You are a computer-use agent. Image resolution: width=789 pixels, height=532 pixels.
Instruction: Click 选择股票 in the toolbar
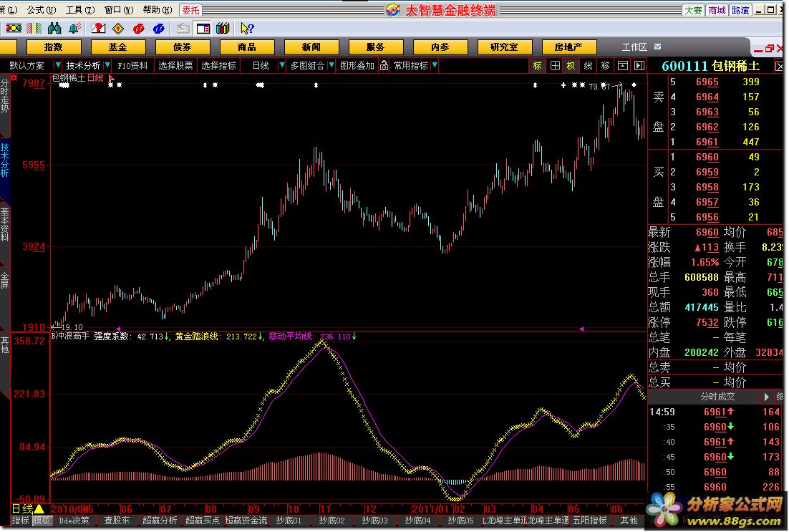(175, 65)
